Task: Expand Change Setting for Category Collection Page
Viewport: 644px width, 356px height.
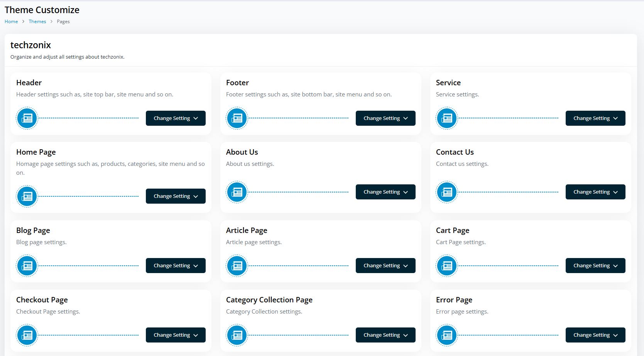Action: click(x=385, y=335)
